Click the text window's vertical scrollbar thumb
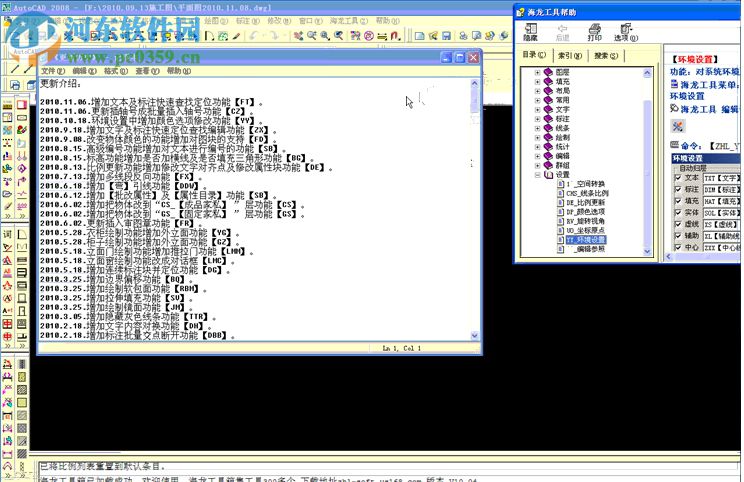The image size is (744, 482). (x=474, y=100)
